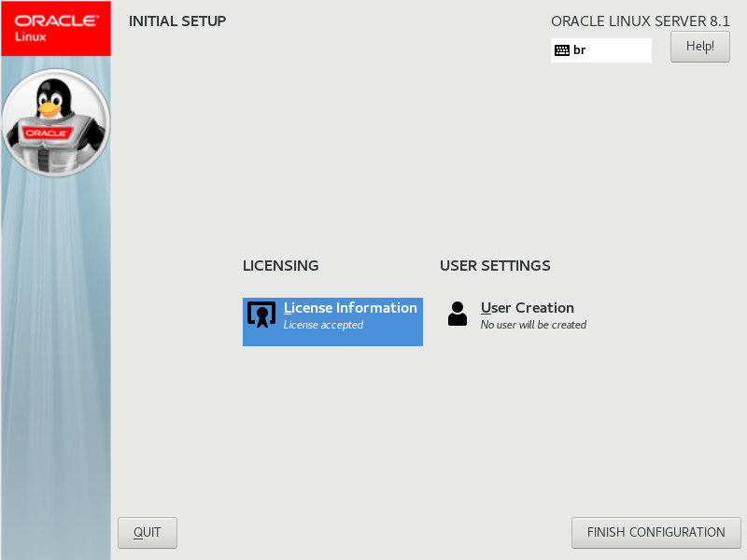Click the User Creation person icon

click(x=458, y=314)
